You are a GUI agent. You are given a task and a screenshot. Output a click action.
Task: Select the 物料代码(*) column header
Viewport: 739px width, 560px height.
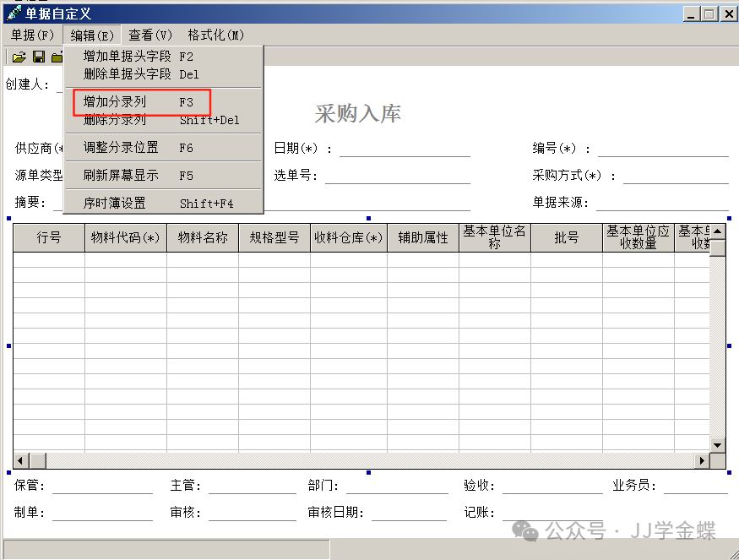coord(125,238)
